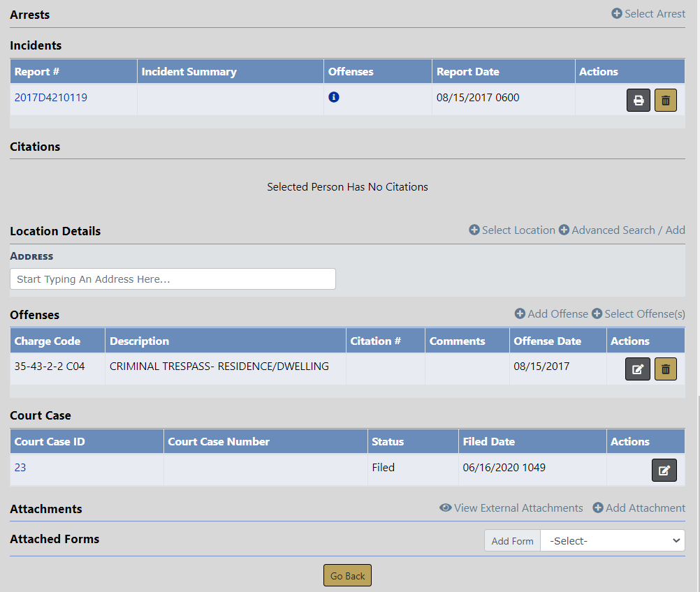700x592 pixels.
Task: Open Court Case ID 23 link
Action: point(20,468)
